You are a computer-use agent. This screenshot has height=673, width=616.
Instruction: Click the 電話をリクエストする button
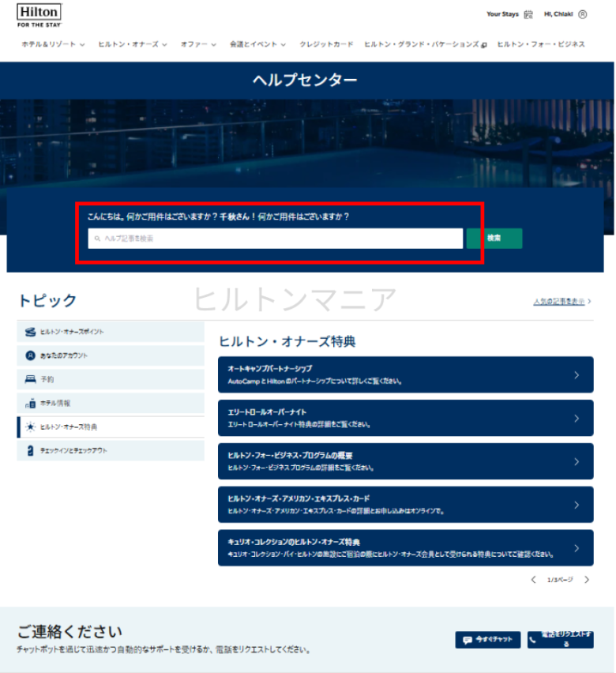(x=561, y=640)
